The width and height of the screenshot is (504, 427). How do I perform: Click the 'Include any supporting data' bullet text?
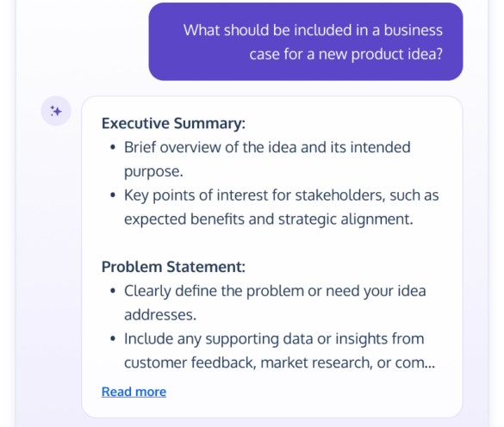[x=280, y=350]
